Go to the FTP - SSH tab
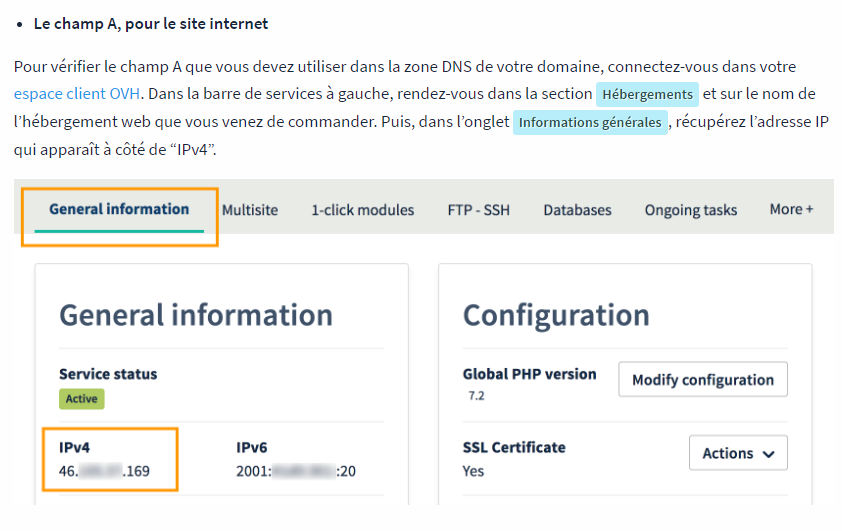 [478, 210]
